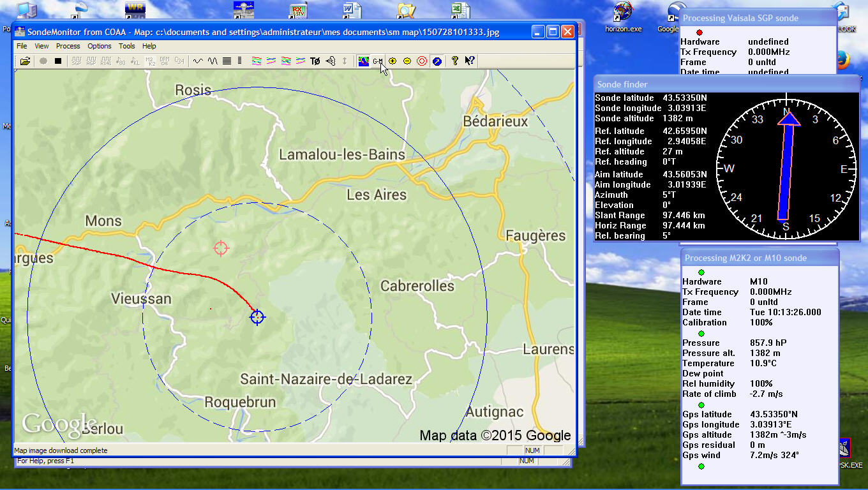Screen dimensions: 868x490
Task: Click the Sonde finder window title bar
Action: pos(726,84)
